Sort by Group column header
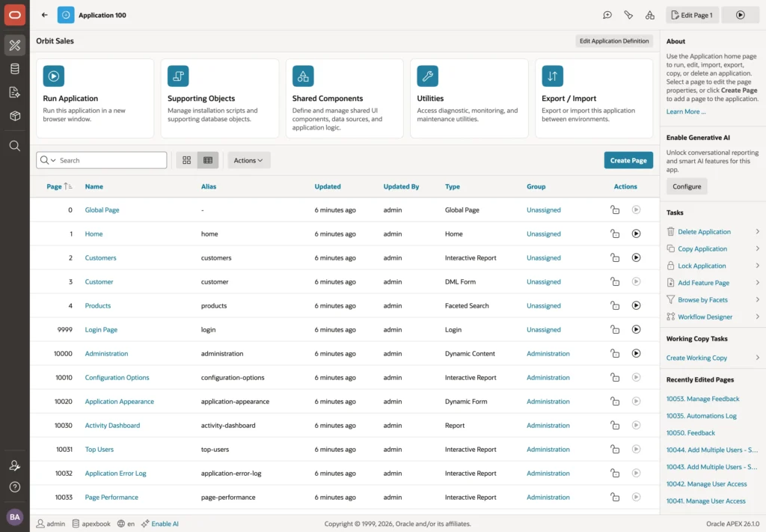766x532 pixels. [536, 186]
